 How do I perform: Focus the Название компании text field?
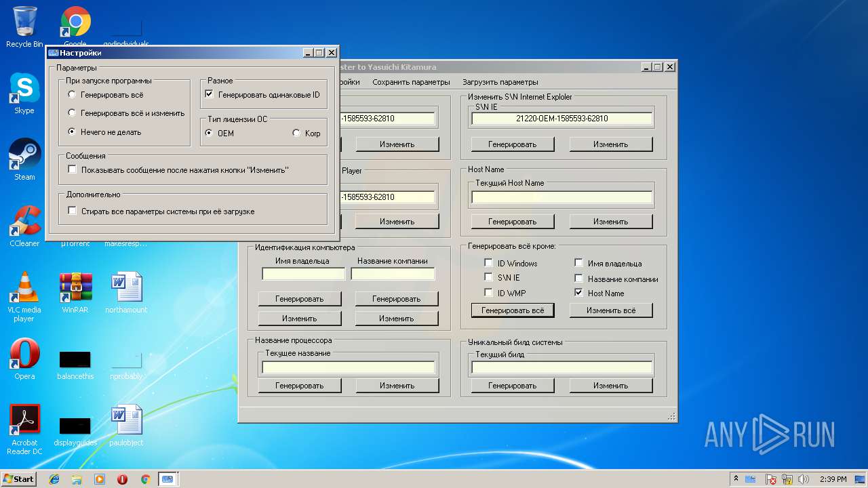tap(393, 274)
